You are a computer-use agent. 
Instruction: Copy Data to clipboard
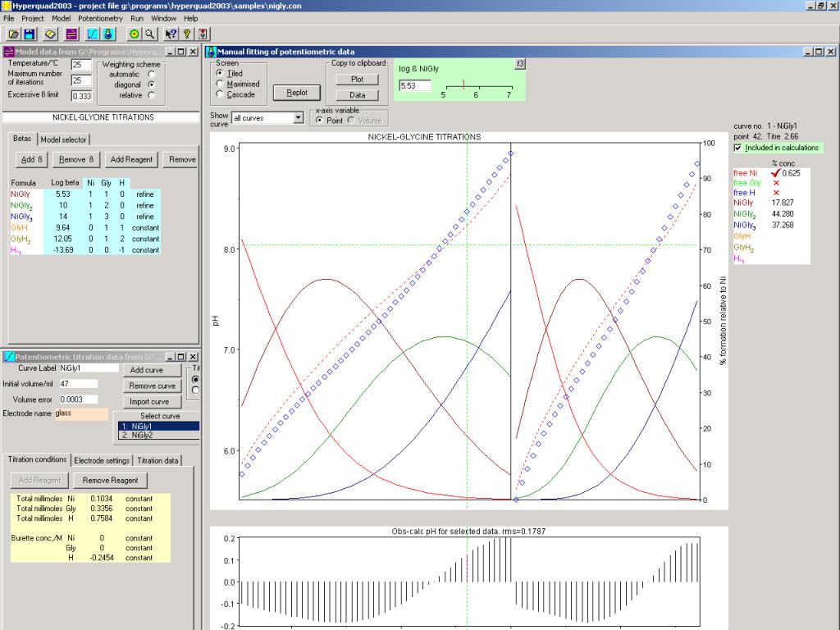[x=358, y=95]
